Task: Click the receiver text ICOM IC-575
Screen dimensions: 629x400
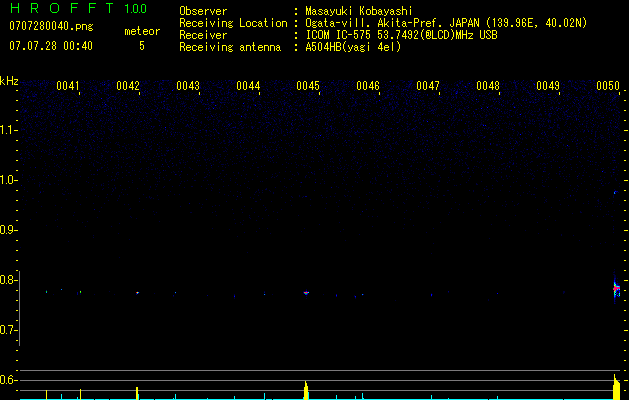Action: [338, 35]
